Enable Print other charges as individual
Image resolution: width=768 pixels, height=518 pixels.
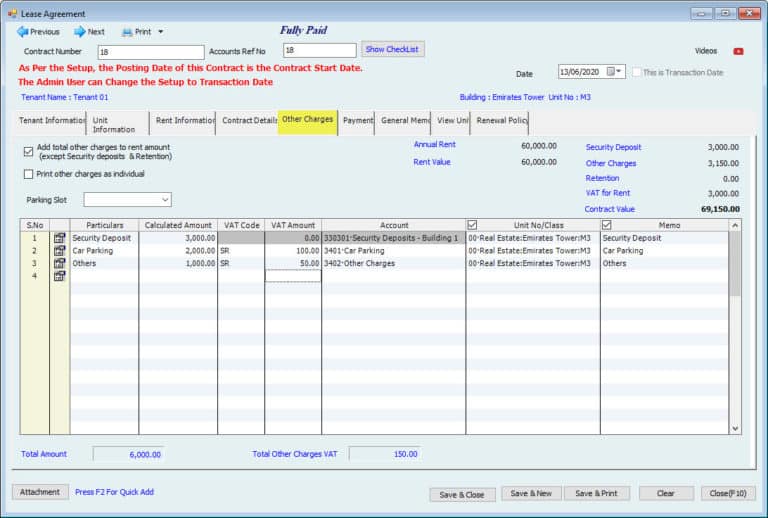point(28,174)
